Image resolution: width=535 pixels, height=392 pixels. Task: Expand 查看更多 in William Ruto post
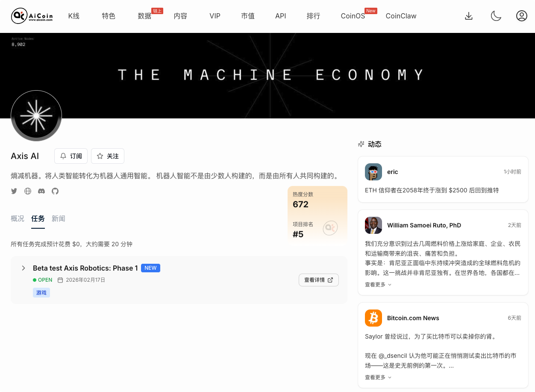coord(378,284)
